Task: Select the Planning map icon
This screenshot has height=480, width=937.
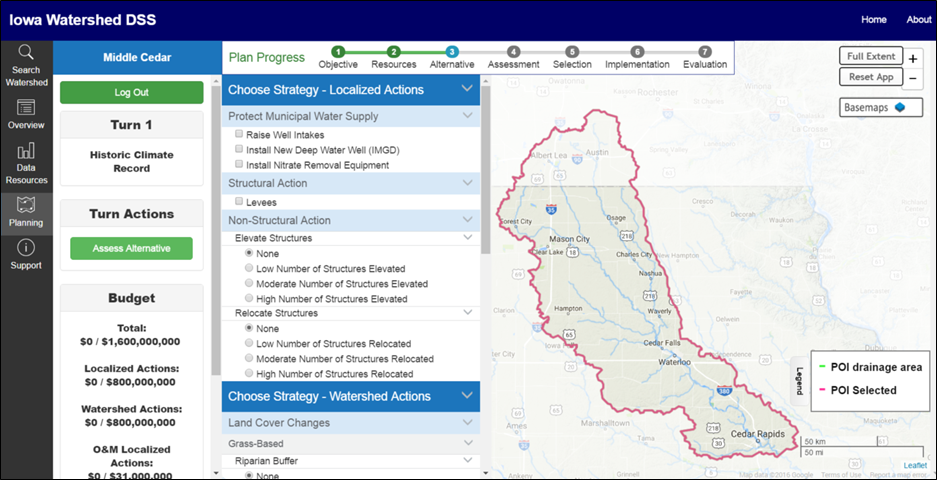Action: point(26,204)
